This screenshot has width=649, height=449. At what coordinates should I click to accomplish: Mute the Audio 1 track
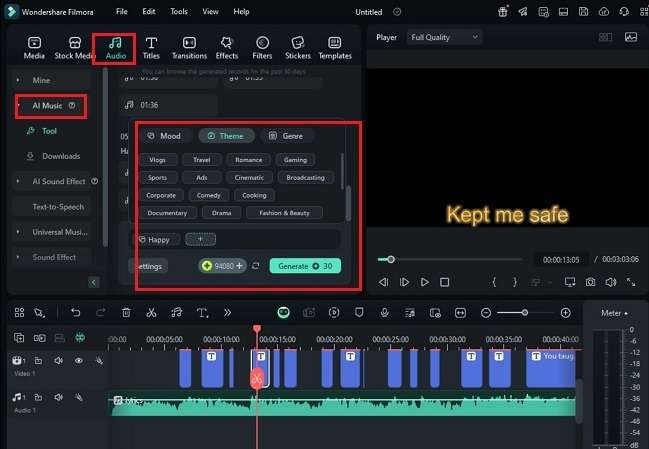58,397
